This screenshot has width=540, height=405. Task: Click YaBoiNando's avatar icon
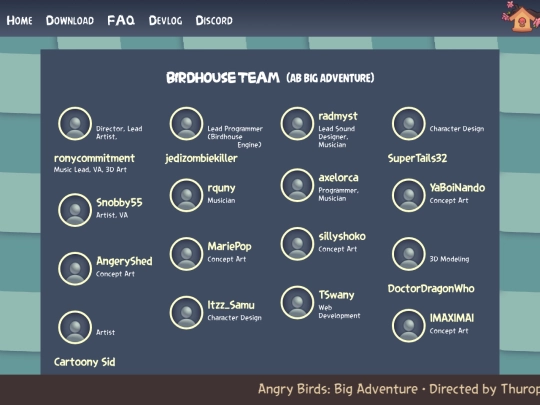point(409,195)
